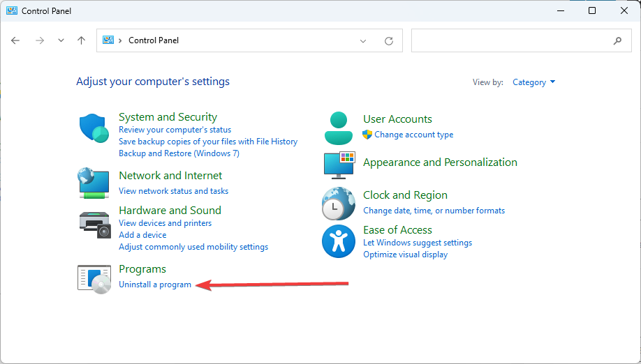Open the System and Security shield icon
Image resolution: width=641 pixels, height=364 pixels.
94,128
